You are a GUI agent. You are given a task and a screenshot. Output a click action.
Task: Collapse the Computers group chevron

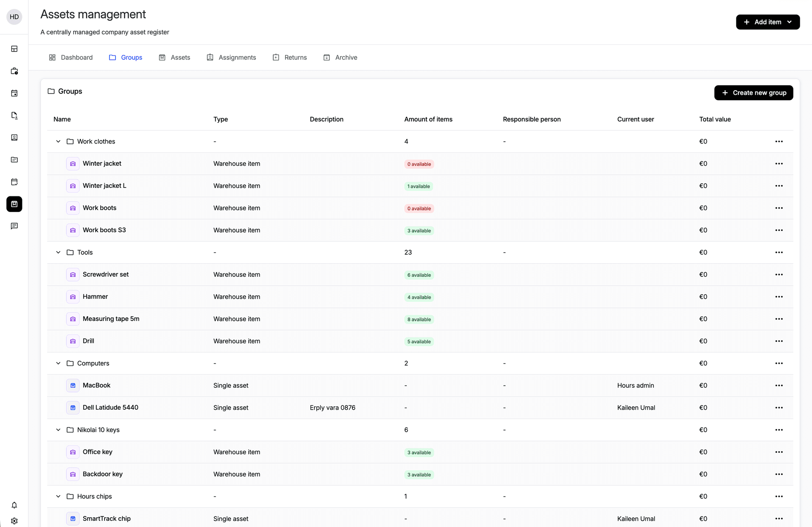[x=58, y=363]
